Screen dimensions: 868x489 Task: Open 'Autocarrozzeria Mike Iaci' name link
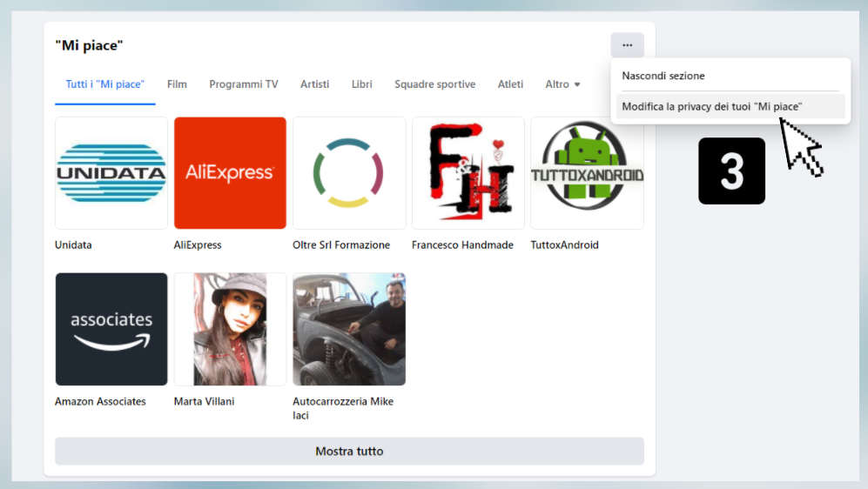343,408
